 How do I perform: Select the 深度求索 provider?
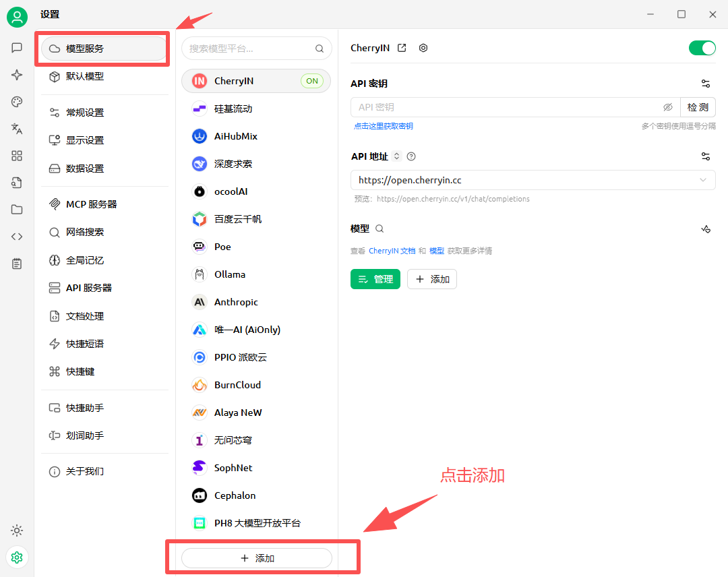click(x=256, y=164)
